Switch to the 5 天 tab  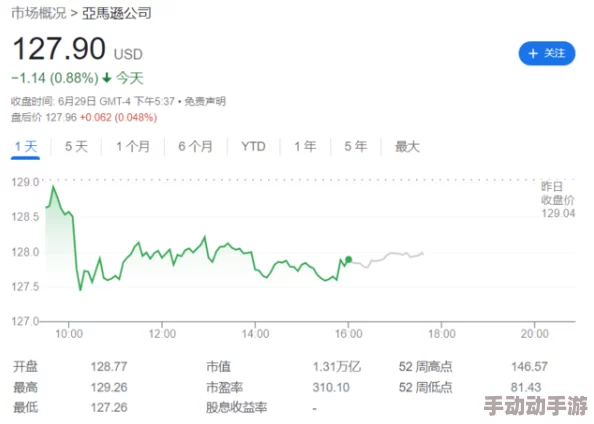pyautogui.click(x=76, y=146)
